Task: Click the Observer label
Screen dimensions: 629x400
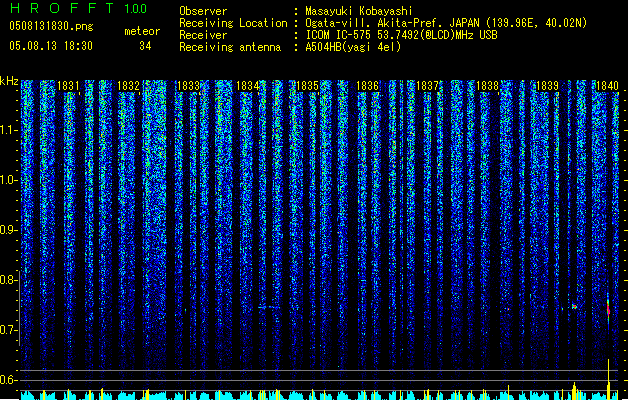Action: tap(203, 11)
